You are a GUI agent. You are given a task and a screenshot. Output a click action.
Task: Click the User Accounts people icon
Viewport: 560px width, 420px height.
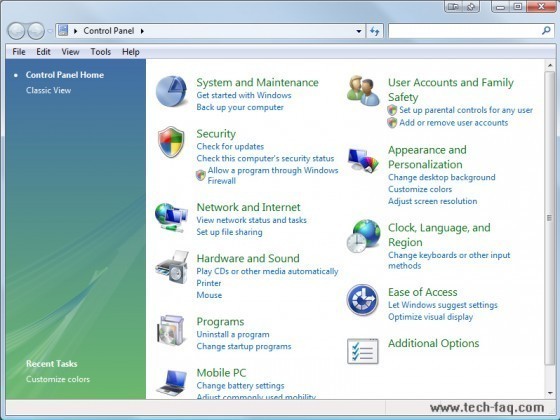click(x=363, y=91)
